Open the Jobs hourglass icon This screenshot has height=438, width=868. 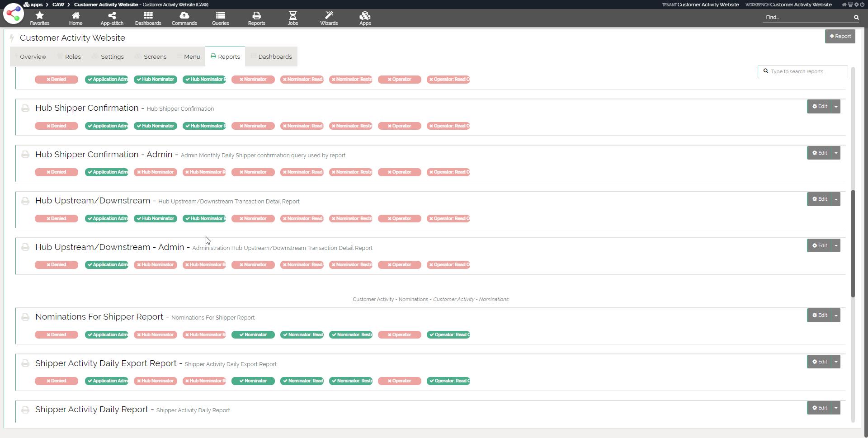[x=292, y=18]
